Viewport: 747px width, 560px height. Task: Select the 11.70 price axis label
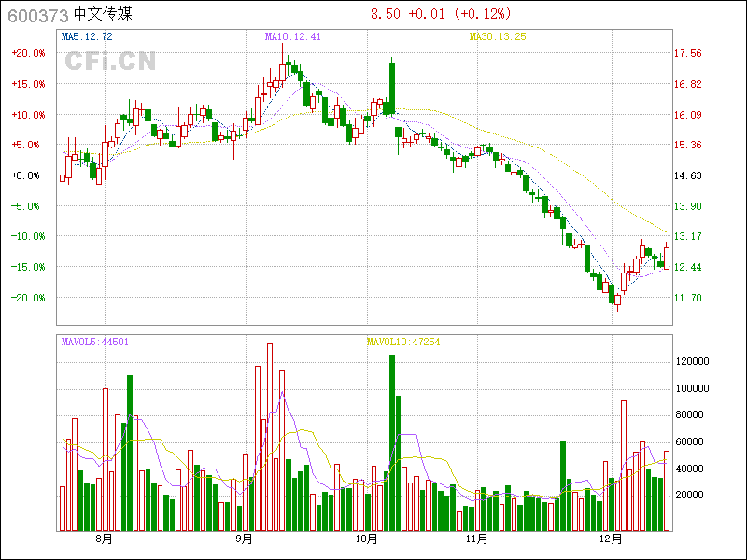click(689, 298)
